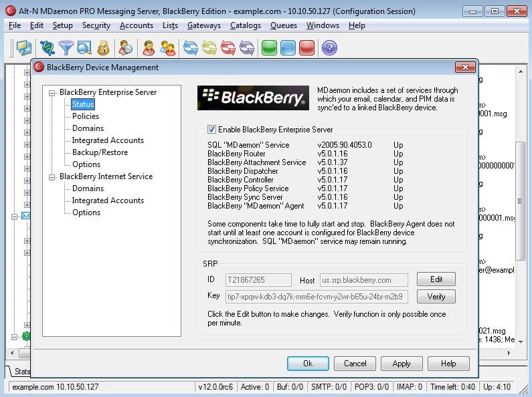Screen dimensions: 532x397
Task: Select Status in the tree
Action: click(x=83, y=104)
